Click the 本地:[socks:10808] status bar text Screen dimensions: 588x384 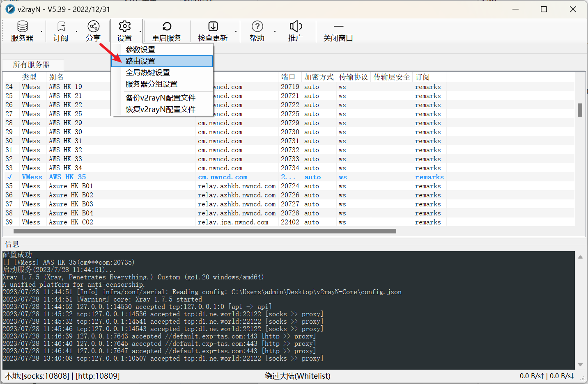click(37, 376)
